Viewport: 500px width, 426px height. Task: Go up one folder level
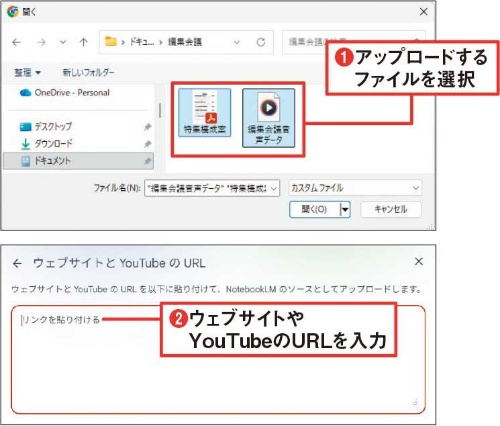tap(83, 42)
